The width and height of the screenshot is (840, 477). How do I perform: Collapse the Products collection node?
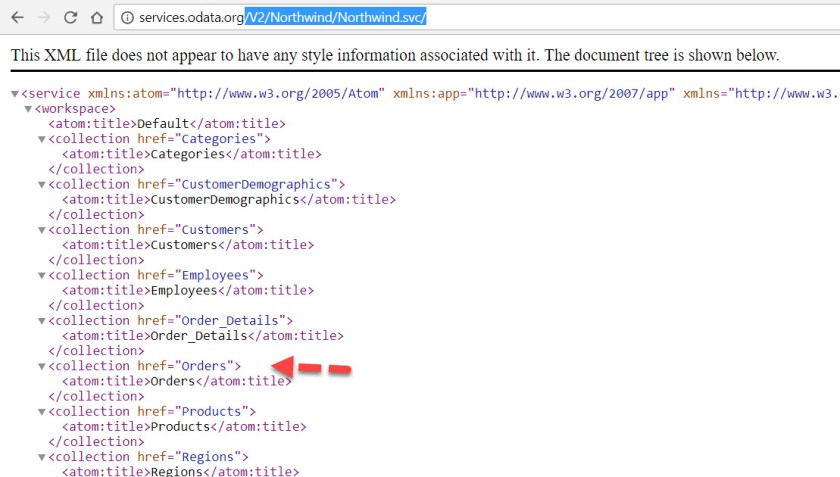pos(42,412)
